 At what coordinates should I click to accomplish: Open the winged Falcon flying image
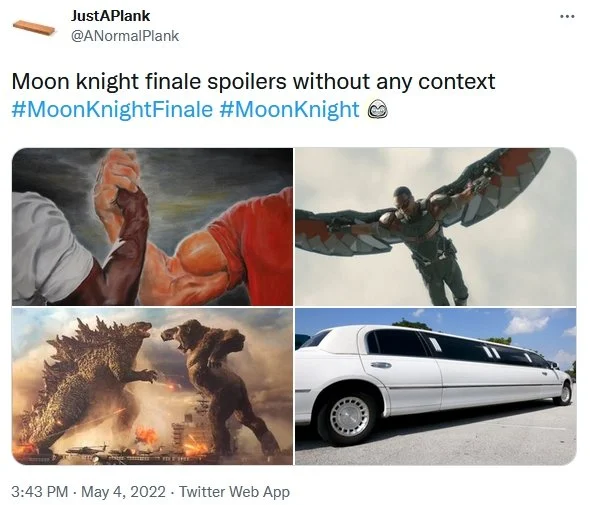click(436, 227)
